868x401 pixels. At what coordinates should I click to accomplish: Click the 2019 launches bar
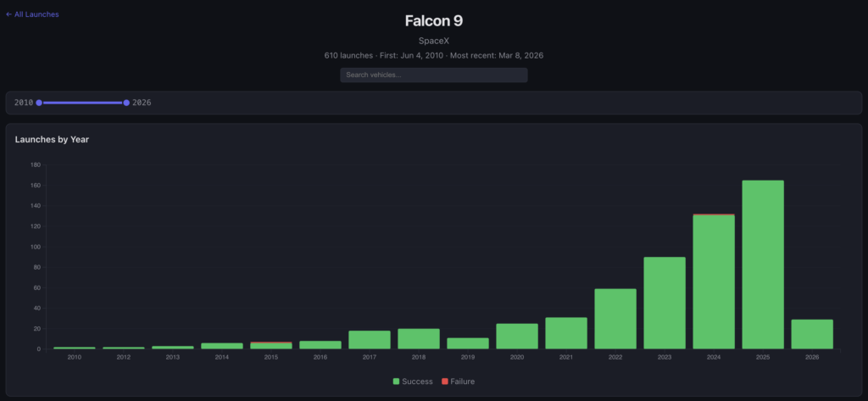click(x=468, y=343)
